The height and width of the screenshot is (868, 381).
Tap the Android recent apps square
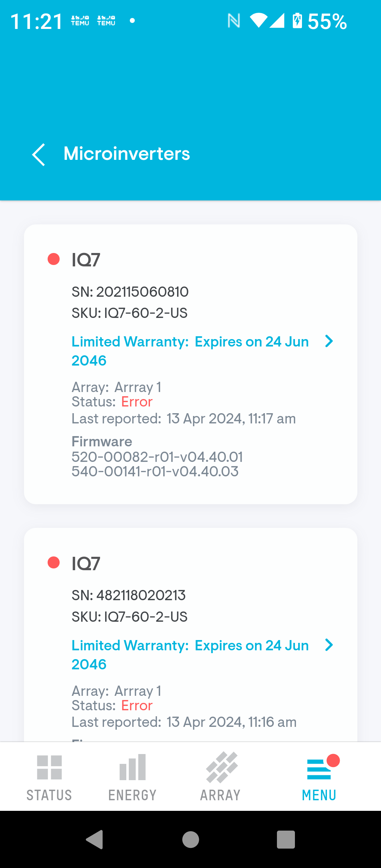pos(286,839)
